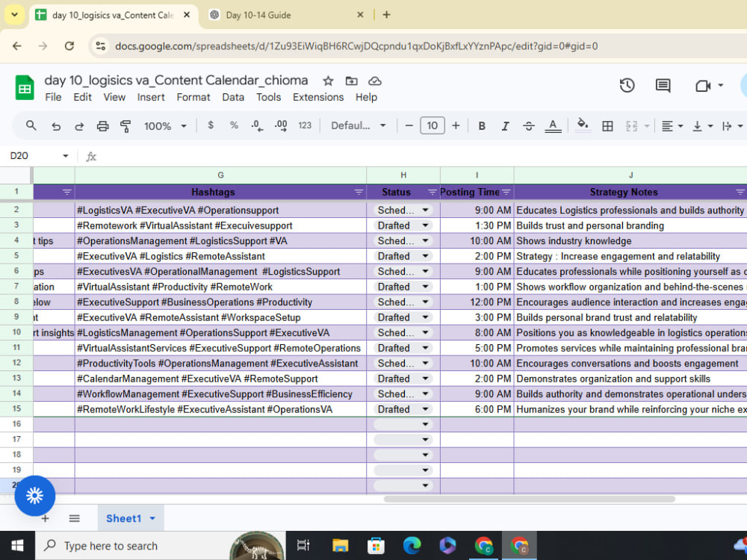Open the Google Sheets home icon
The width and height of the screenshot is (747, 560).
click(x=25, y=87)
